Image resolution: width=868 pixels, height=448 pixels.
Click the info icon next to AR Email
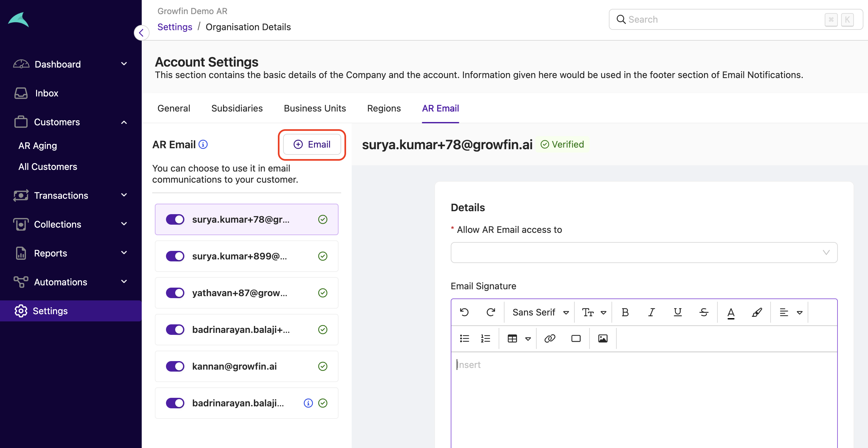click(x=203, y=145)
